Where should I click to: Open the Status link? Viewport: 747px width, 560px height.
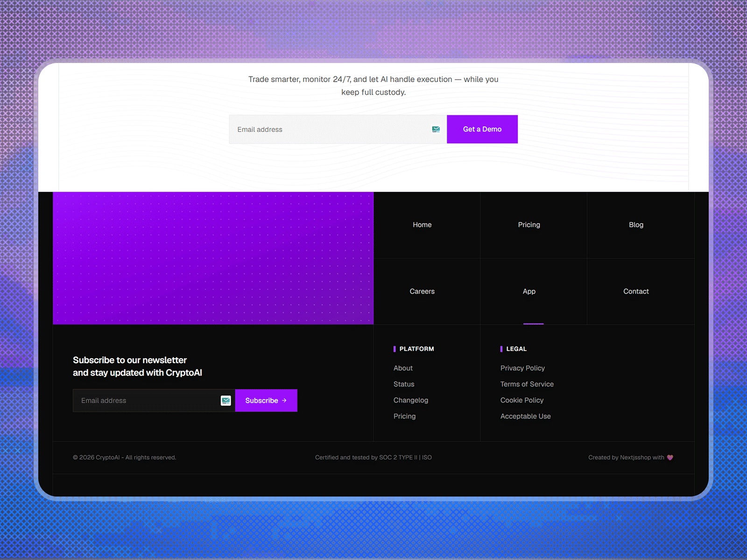coord(404,384)
